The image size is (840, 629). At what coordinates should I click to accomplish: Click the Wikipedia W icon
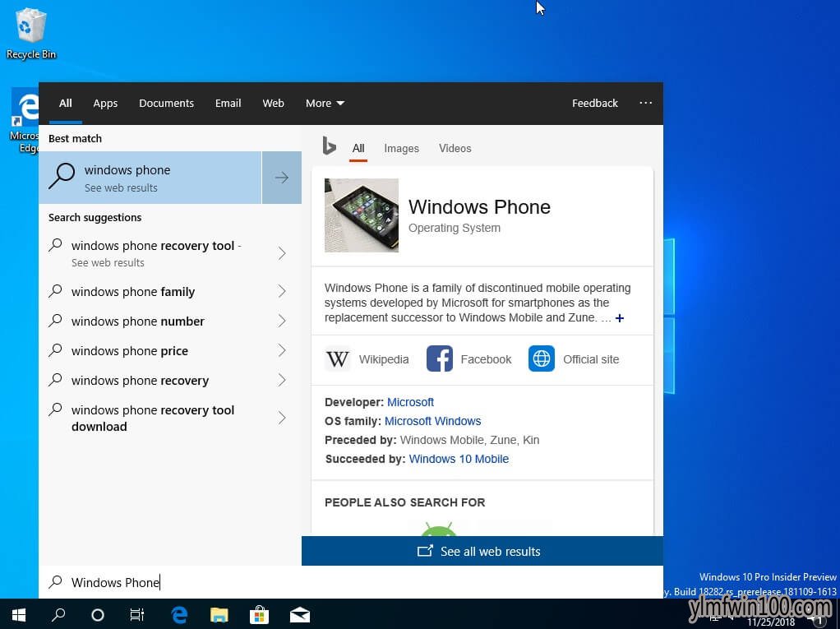(x=338, y=359)
